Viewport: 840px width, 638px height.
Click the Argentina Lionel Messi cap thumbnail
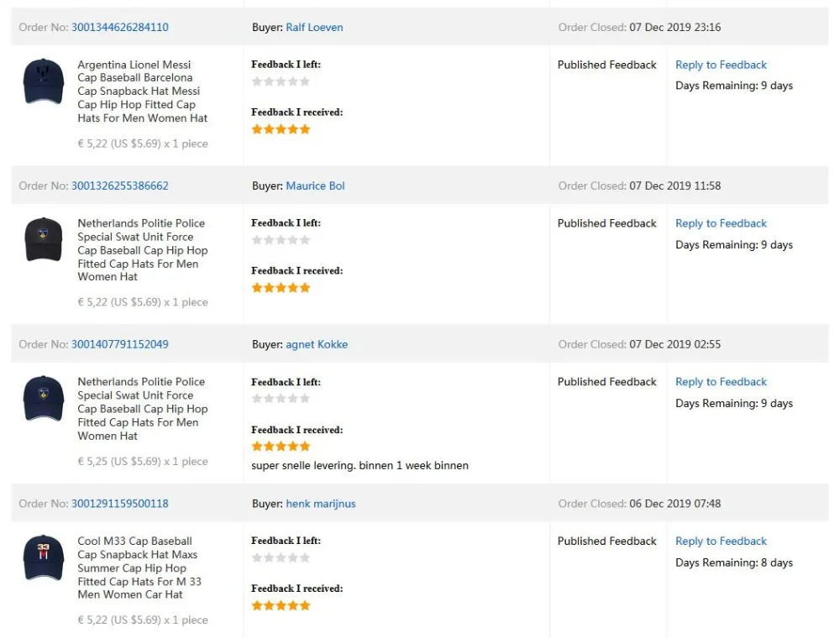44,81
